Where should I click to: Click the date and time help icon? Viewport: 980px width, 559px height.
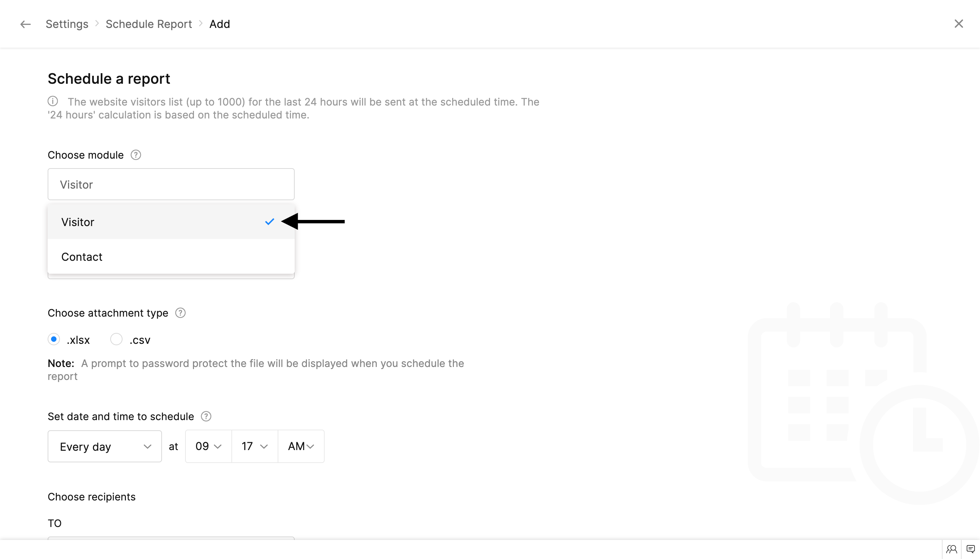[x=206, y=417]
